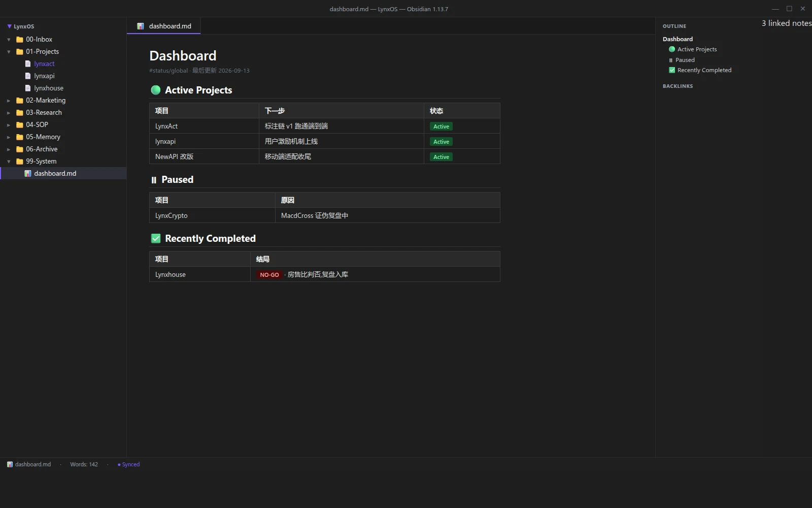Click the green circle before Active Projects heading
Viewport: 812px width, 508px height.
coord(156,90)
